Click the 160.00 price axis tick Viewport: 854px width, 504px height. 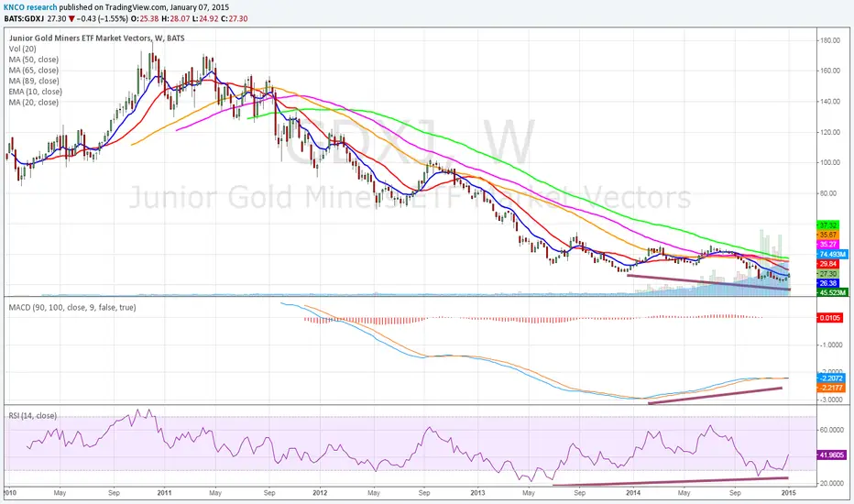[829, 71]
